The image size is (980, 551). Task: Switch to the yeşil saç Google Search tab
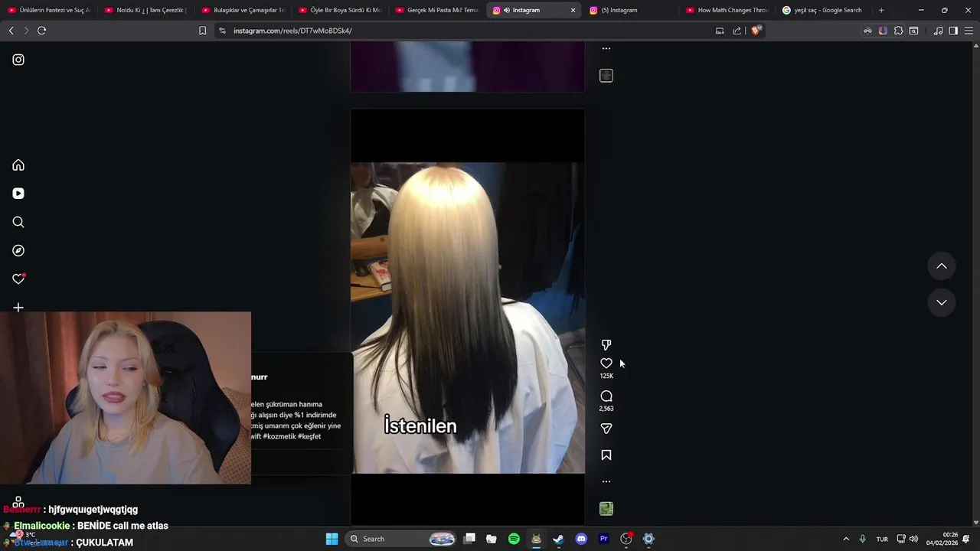823,10
